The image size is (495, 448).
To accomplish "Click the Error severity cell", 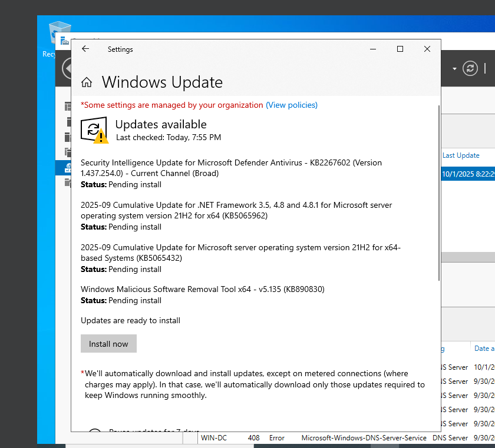I will coord(277,438).
